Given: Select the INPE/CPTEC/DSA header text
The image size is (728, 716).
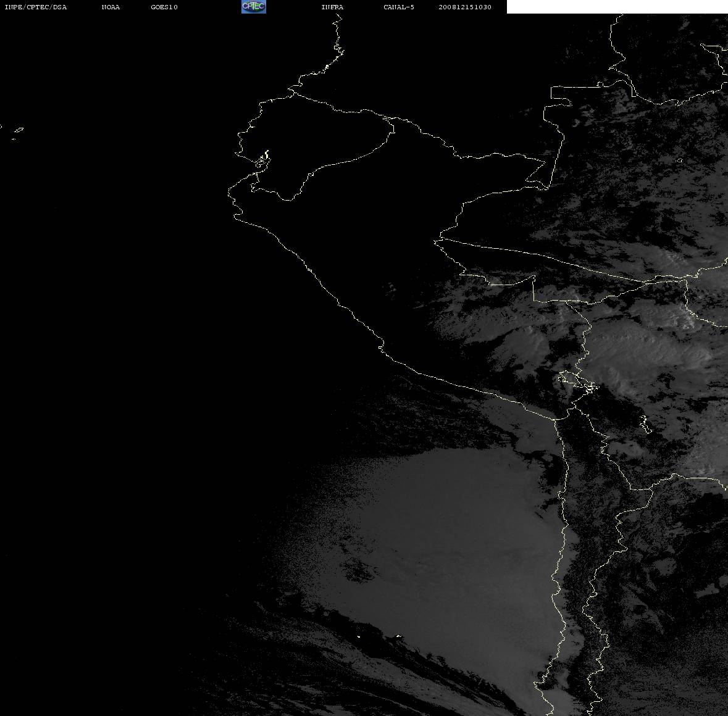Looking at the screenshot, I should (x=36, y=7).
